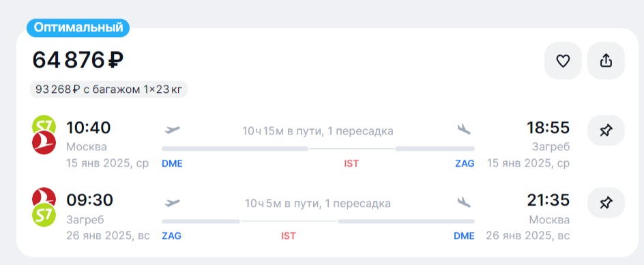
Task: Click the S7 logo on return flight
Action: click(44, 215)
